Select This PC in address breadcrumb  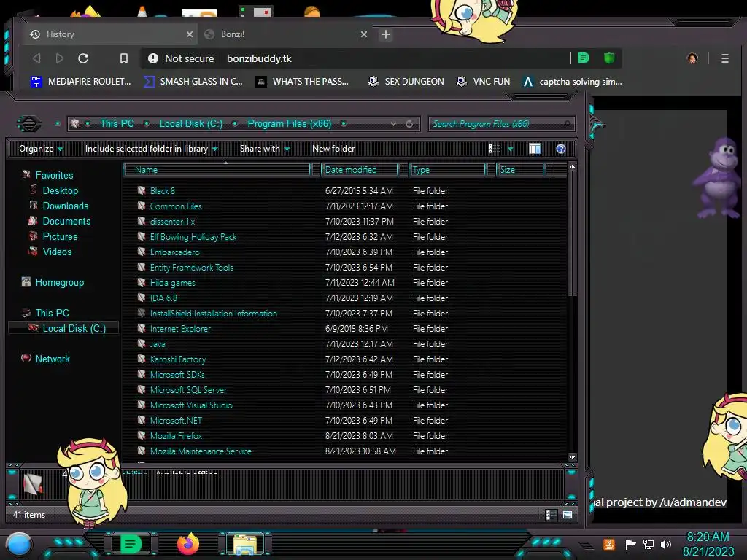[117, 124]
